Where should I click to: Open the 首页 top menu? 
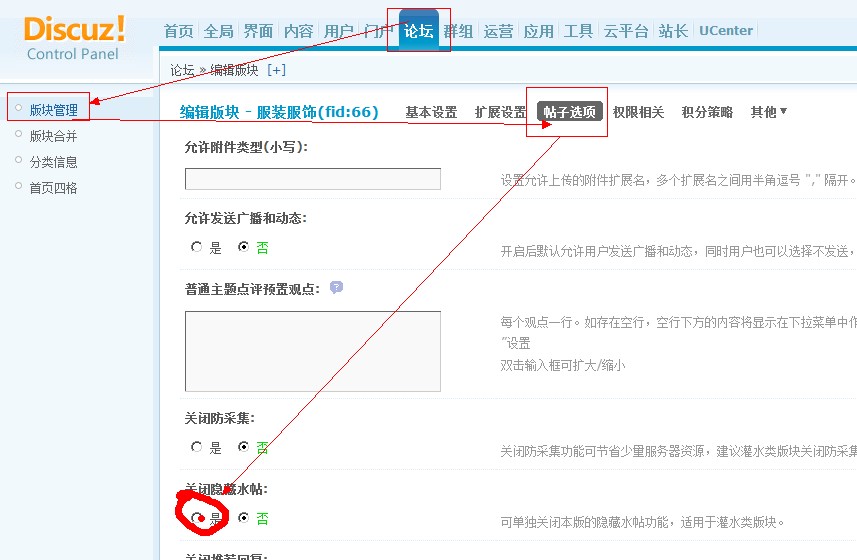tap(179, 31)
